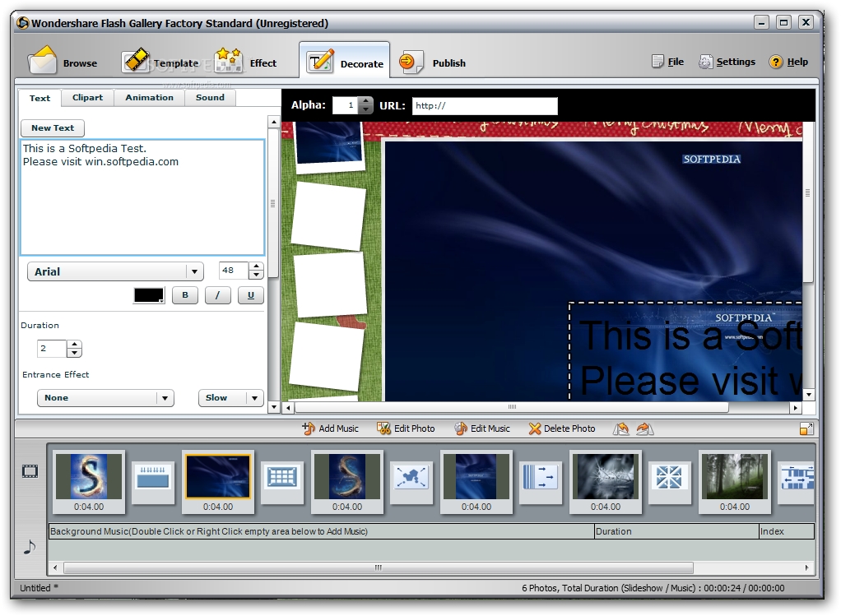841x616 pixels.
Task: Increase Duration with up arrow
Action: 75,345
